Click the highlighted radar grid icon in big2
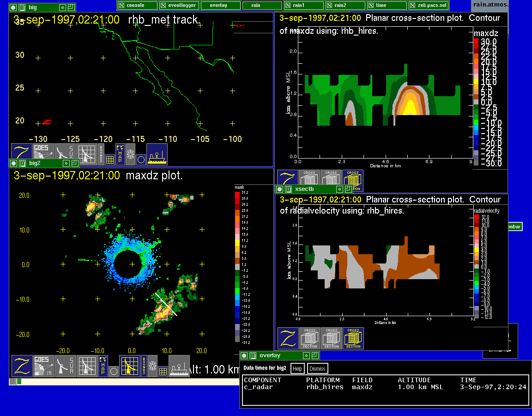Image resolution: width=532 pixels, height=416 pixels. point(130,366)
